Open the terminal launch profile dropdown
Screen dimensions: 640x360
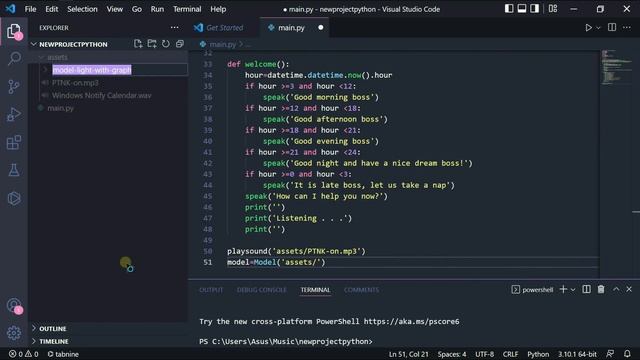click(x=573, y=290)
